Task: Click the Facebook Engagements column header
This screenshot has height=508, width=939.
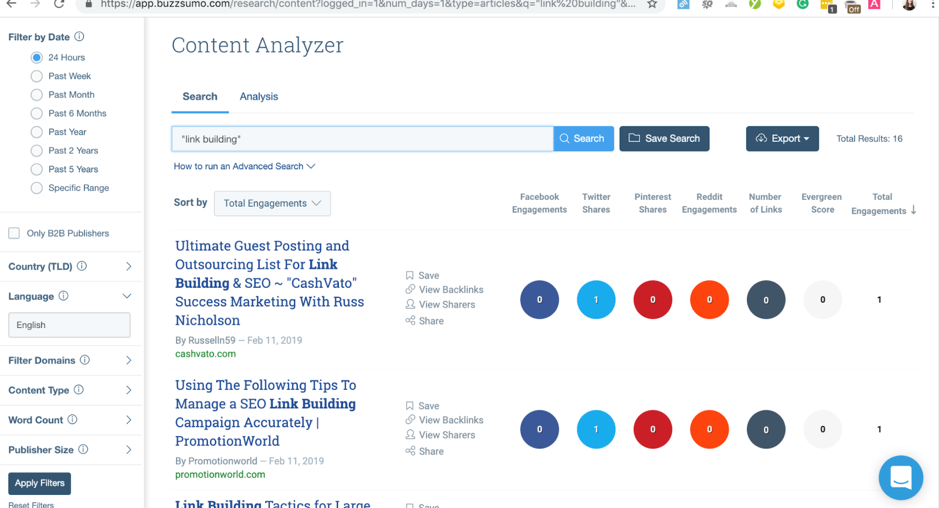Action: pyautogui.click(x=539, y=203)
